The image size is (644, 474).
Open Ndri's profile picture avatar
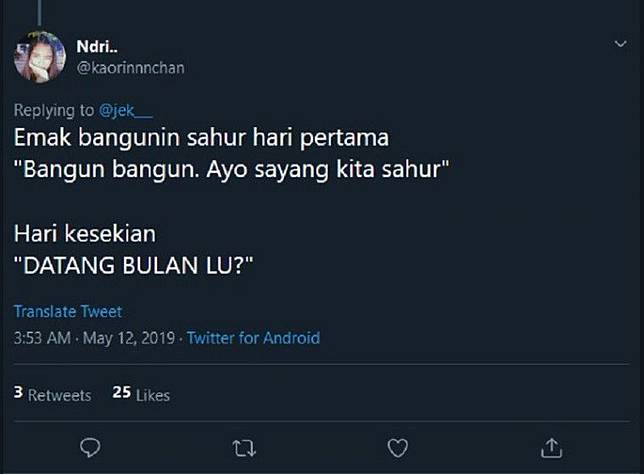click(40, 57)
